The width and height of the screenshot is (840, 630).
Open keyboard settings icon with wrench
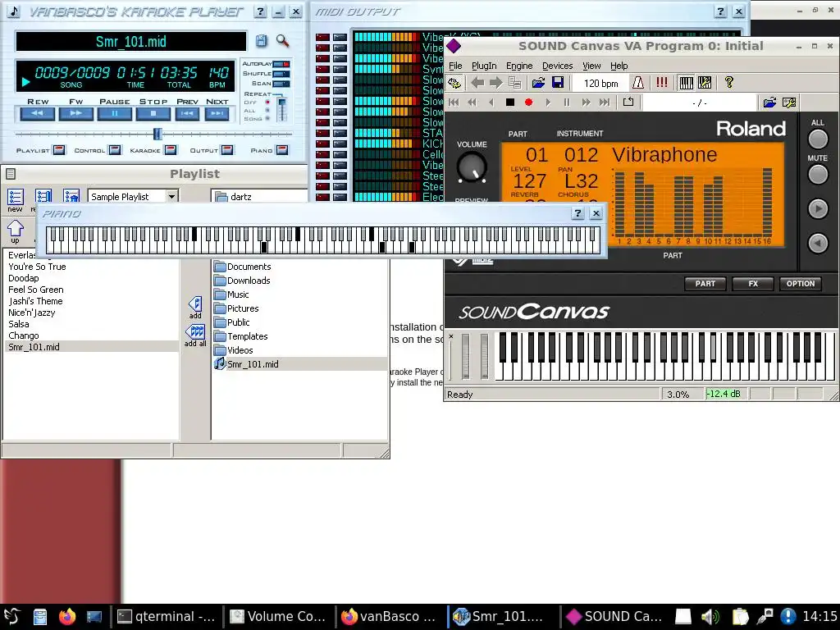705,83
